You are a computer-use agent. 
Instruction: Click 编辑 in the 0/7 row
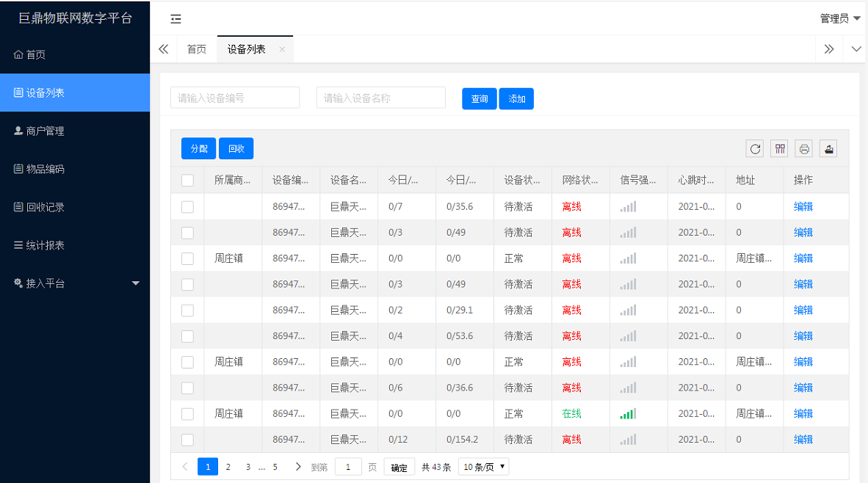click(803, 206)
